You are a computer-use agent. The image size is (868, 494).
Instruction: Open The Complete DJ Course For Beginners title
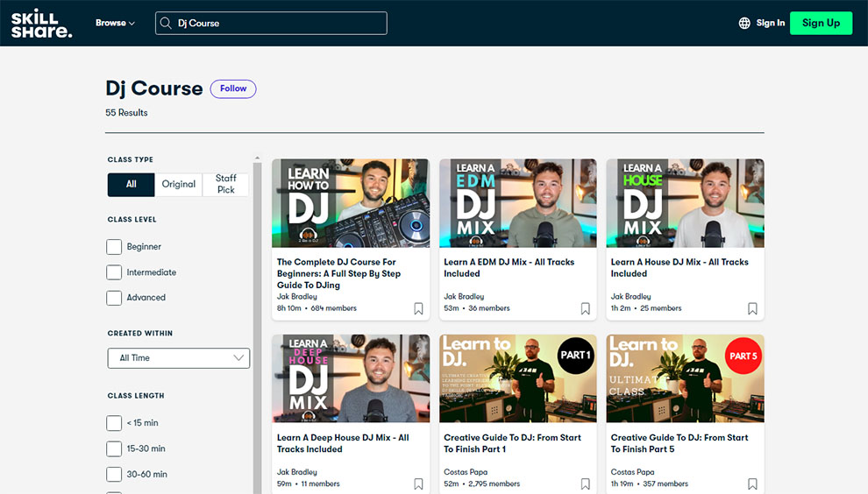point(338,273)
